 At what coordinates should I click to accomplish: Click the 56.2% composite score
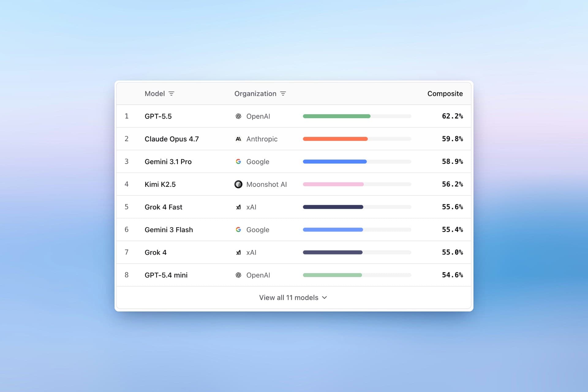click(452, 184)
